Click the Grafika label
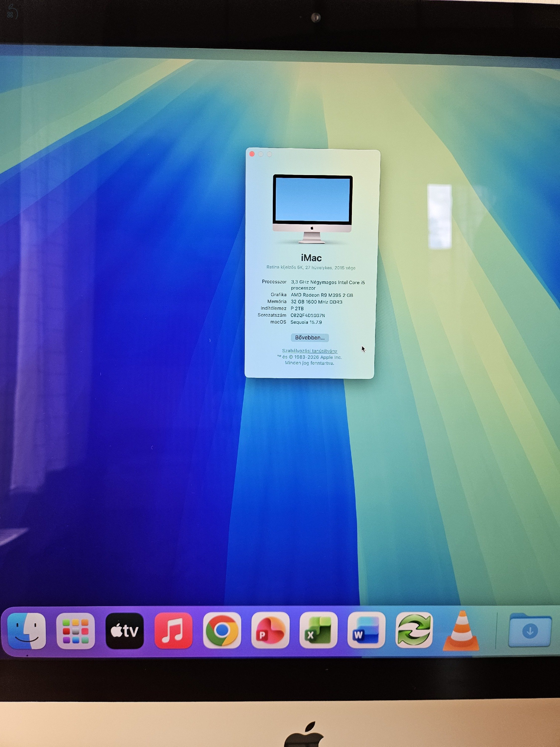 279,295
